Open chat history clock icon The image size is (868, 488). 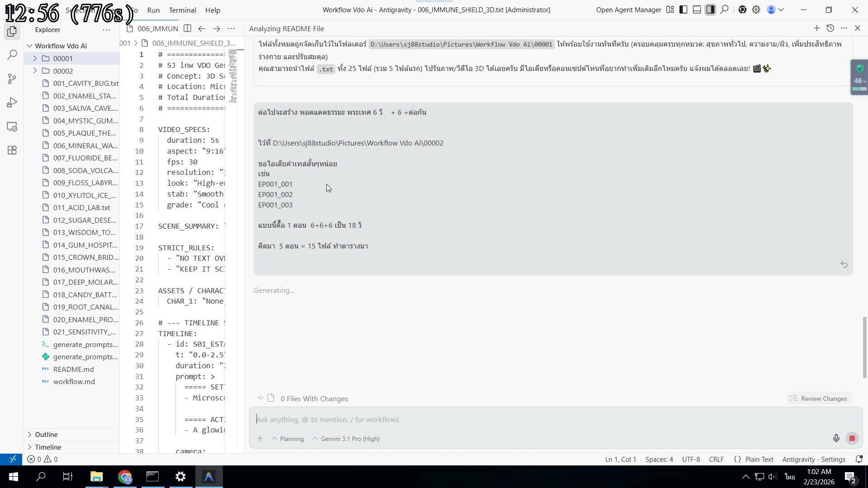click(x=830, y=28)
